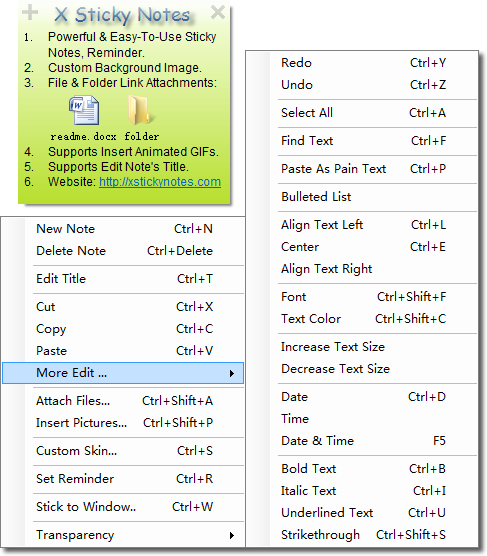The width and height of the screenshot is (487, 556).
Task: Choose Attach Files... menu entry
Action: 123,401
